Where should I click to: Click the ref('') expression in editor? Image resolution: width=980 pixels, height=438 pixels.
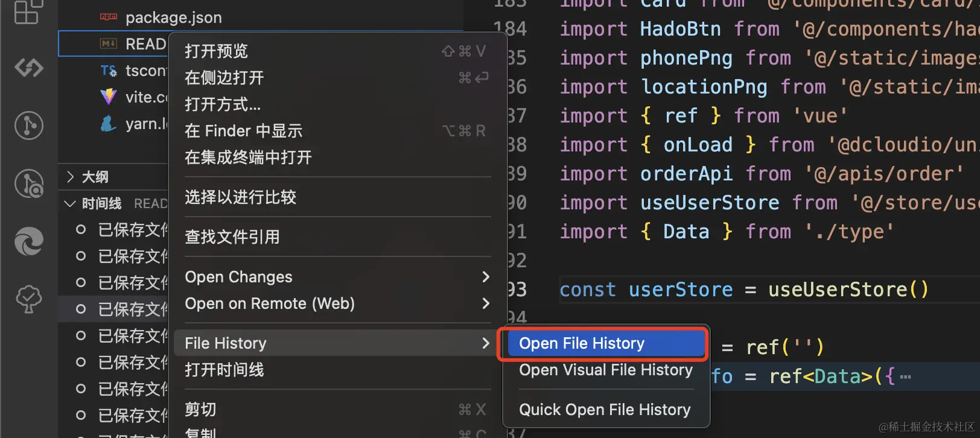tap(784, 348)
